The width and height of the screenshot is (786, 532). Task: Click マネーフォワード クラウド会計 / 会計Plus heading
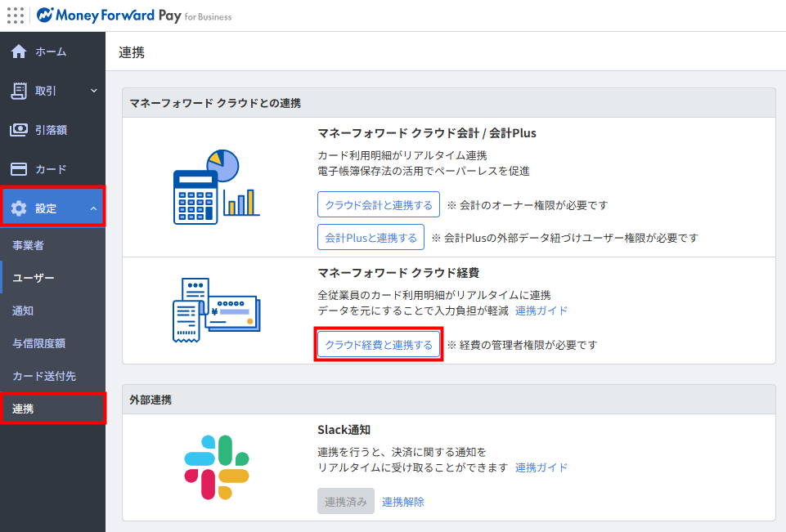(x=427, y=132)
